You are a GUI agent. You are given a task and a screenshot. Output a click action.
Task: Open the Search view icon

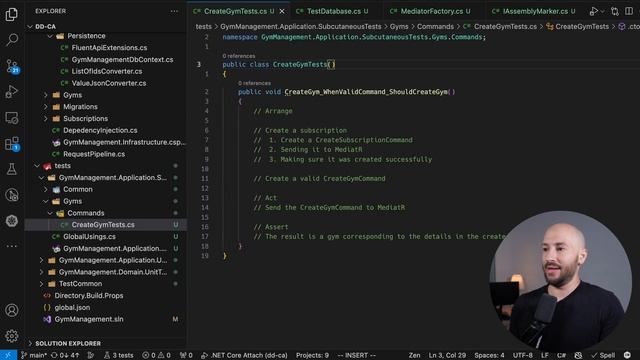(x=12, y=40)
